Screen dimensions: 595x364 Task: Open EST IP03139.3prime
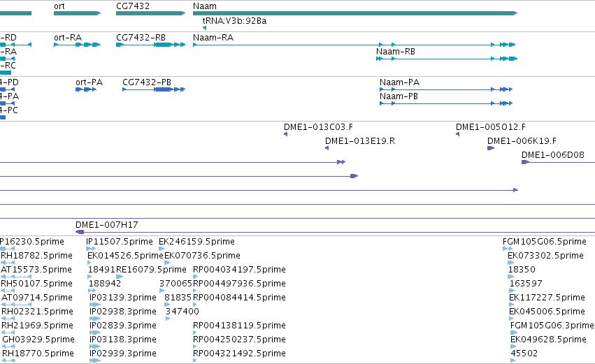click(x=123, y=298)
